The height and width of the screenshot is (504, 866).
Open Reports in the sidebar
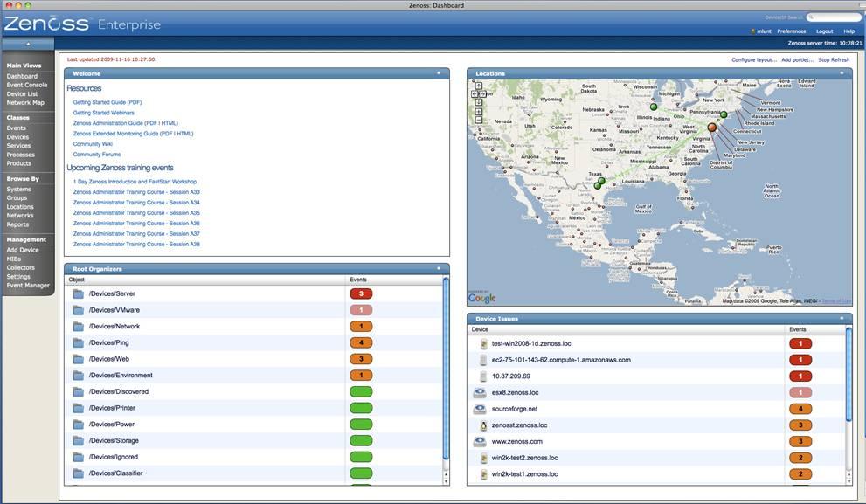(17, 224)
